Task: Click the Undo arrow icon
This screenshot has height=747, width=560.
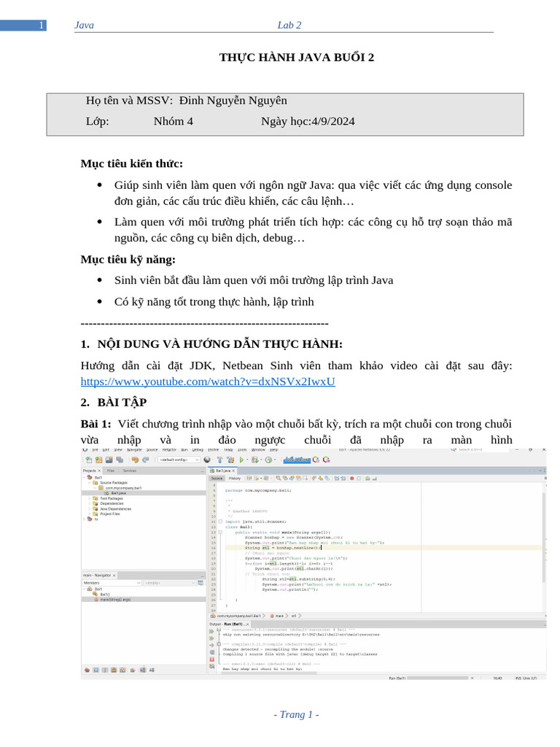Action: pyautogui.click(x=136, y=460)
